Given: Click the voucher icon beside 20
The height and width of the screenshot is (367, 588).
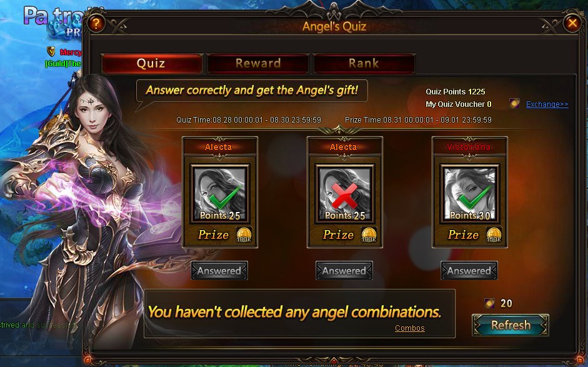Looking at the screenshot, I should [x=489, y=303].
